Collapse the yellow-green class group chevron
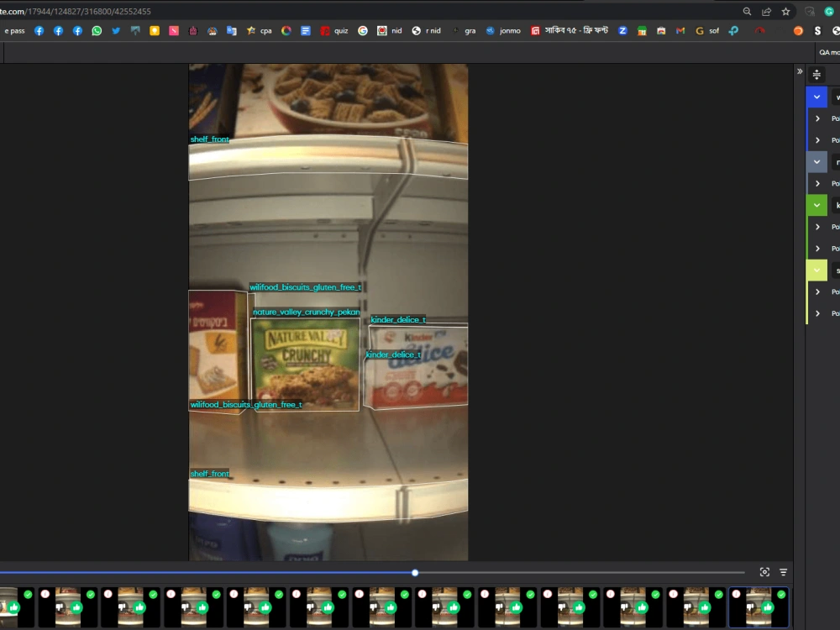The image size is (840, 630). (816, 270)
